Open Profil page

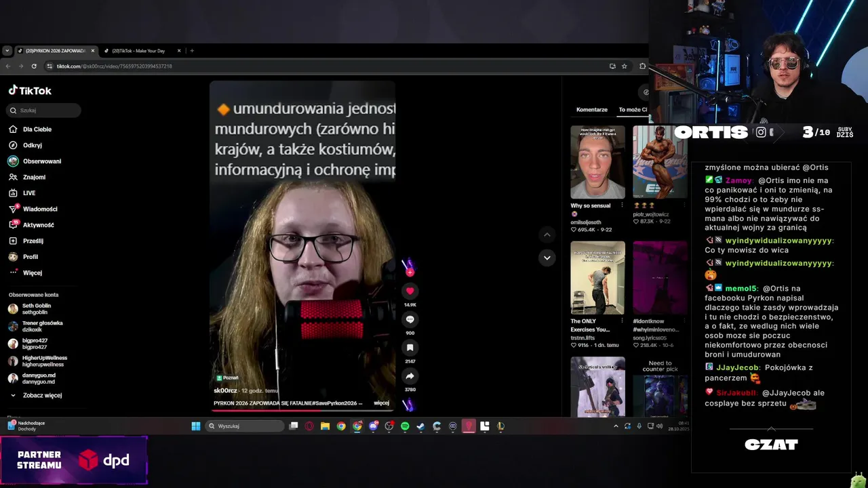click(x=24, y=257)
